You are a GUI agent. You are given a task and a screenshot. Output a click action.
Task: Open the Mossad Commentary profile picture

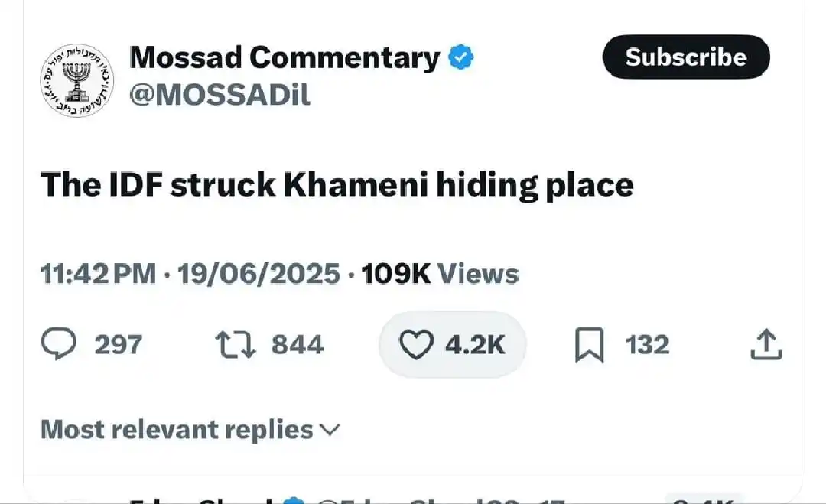(77, 80)
